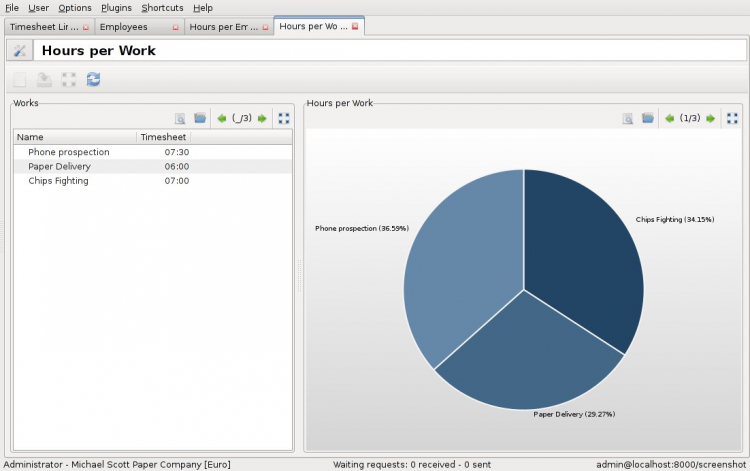Click the blank new record toolbar icon

click(20, 79)
